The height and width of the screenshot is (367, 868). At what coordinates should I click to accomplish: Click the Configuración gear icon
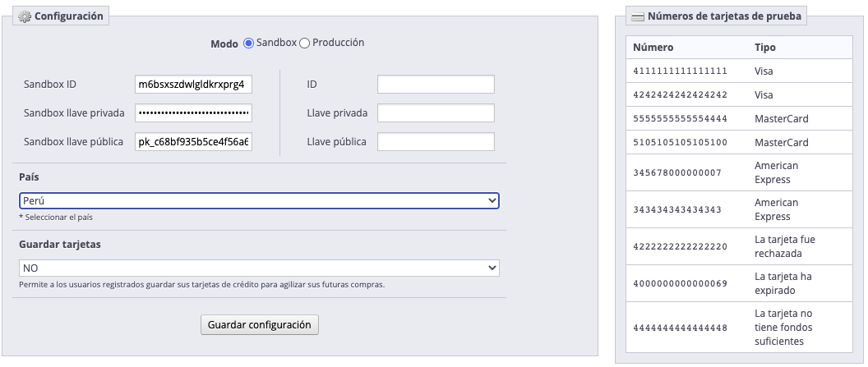point(25,16)
